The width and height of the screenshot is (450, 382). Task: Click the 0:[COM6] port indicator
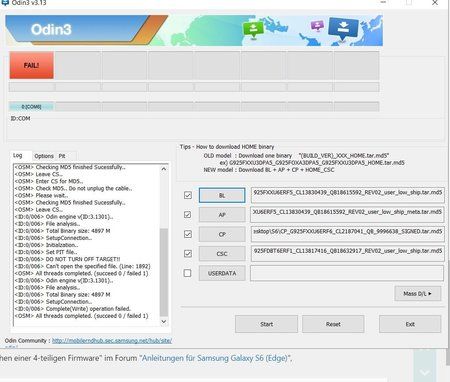31,107
